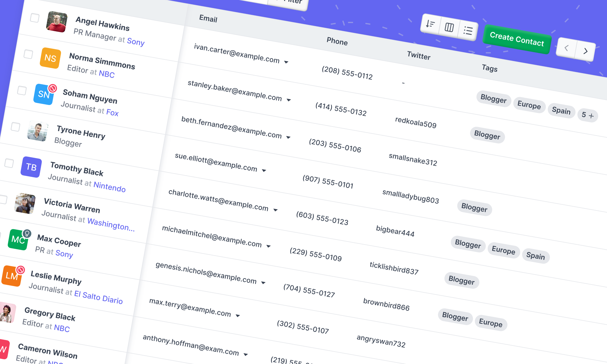Expand the ivan.carter@example.com email dropdown
607x364 pixels.
tap(286, 62)
